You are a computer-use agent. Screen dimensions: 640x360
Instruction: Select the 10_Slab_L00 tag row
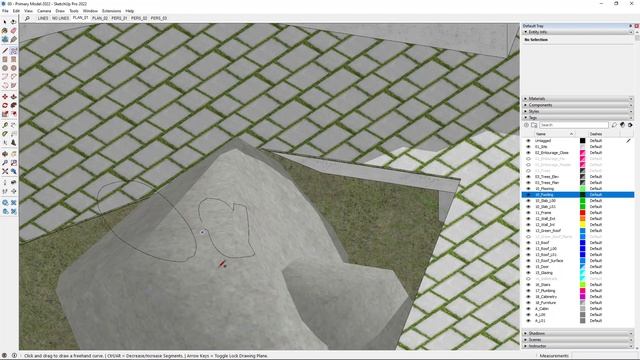point(578,201)
